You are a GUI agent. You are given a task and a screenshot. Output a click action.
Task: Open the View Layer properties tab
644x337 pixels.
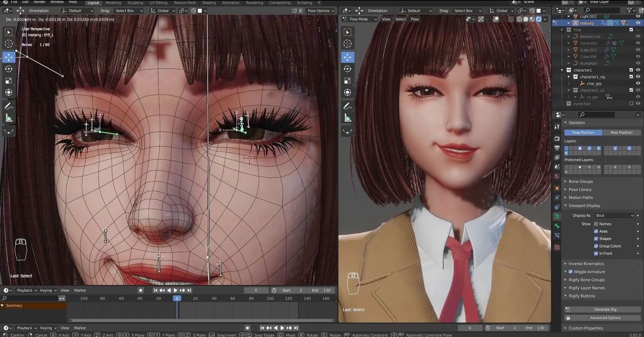tap(557, 157)
